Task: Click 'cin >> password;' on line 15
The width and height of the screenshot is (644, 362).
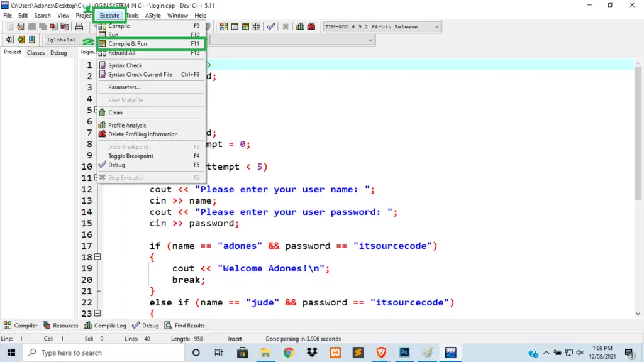Action: coord(194,223)
